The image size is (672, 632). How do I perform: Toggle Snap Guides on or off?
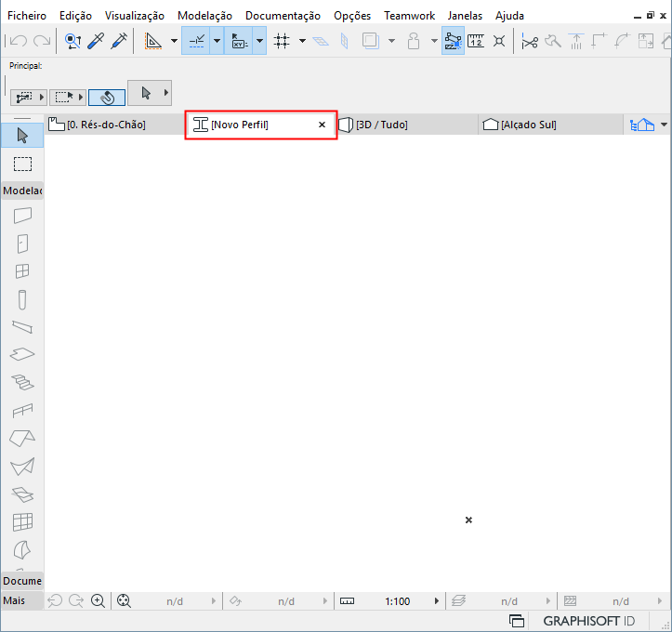(196, 41)
